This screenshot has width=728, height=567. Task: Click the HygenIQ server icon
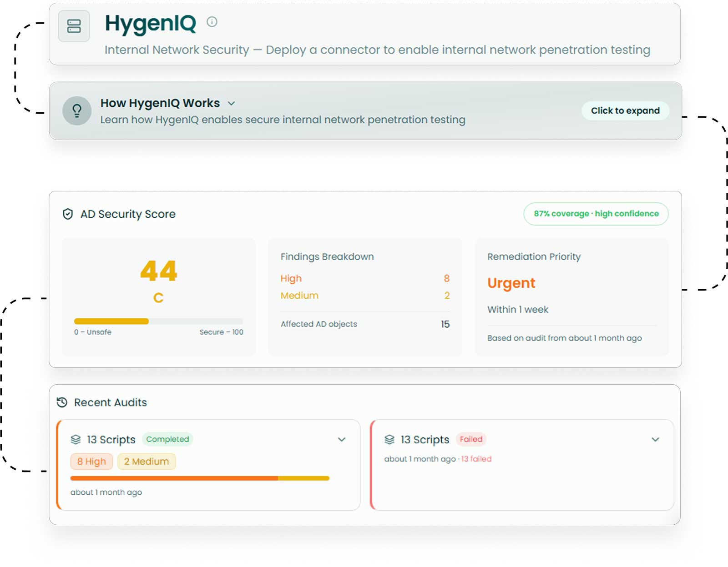(74, 26)
